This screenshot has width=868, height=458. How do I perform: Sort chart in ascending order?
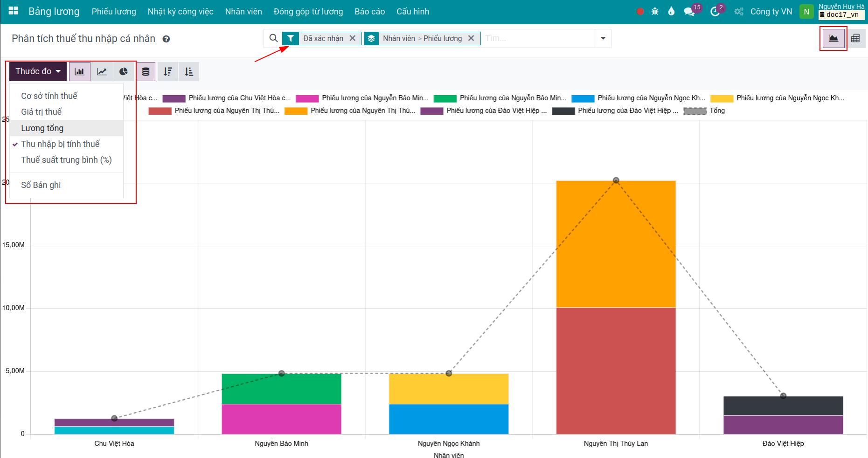pos(189,72)
